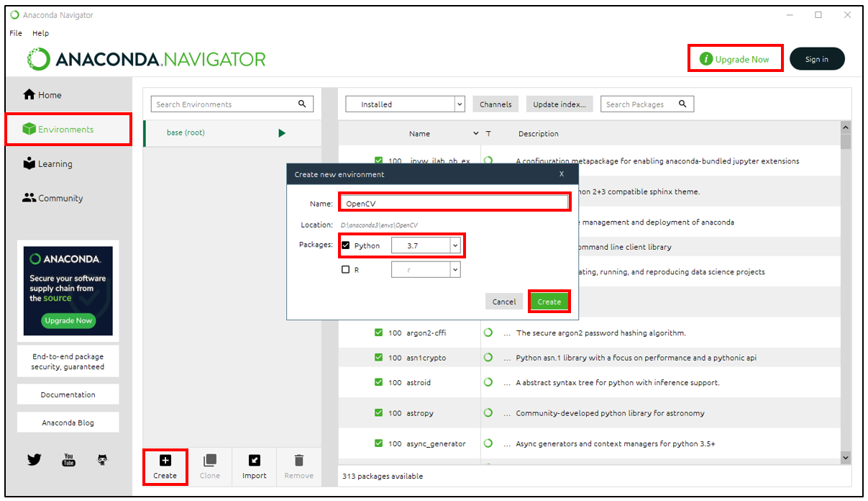Click the Remove trash icon
868x501 pixels.
(299, 460)
